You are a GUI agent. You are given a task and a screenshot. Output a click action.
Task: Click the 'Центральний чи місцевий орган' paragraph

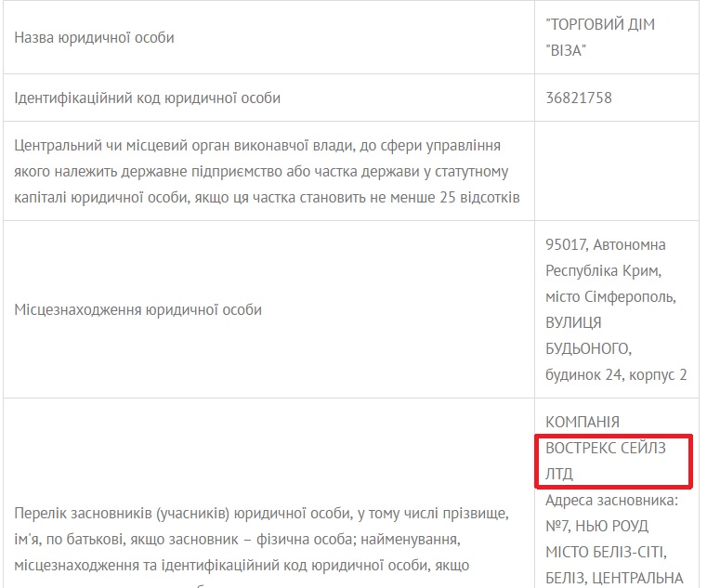pyautogui.click(x=257, y=146)
